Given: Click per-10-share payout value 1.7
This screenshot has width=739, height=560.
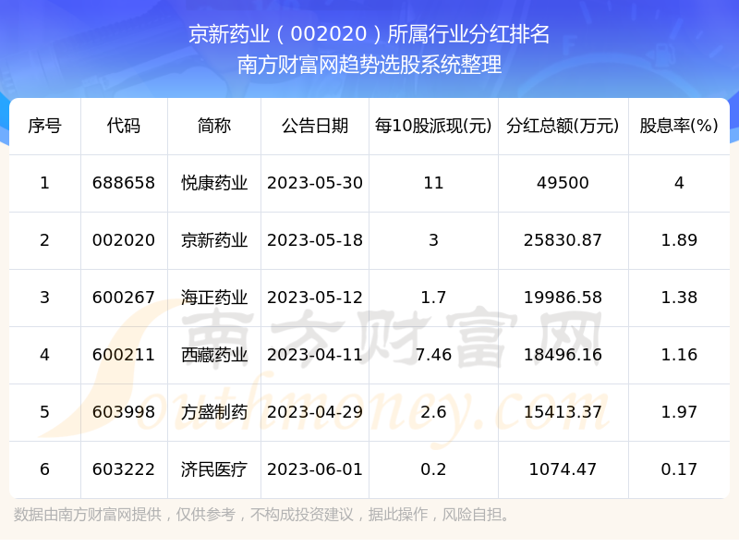Looking at the screenshot, I should point(433,298).
